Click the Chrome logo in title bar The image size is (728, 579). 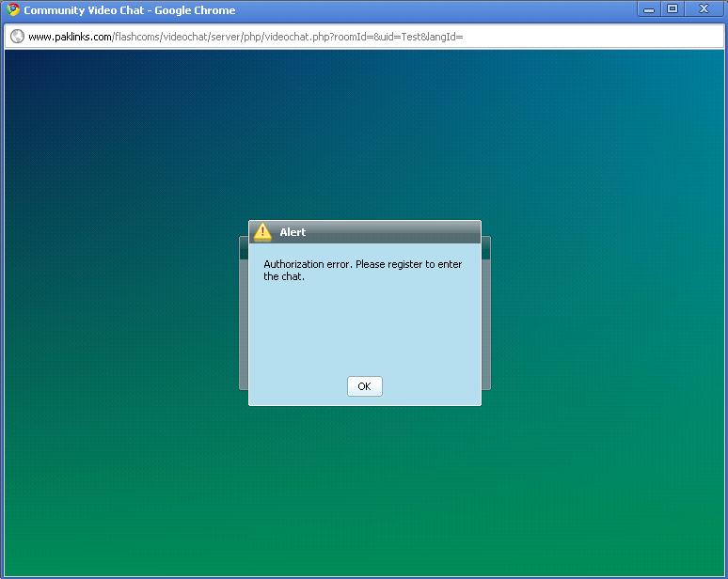(12, 10)
